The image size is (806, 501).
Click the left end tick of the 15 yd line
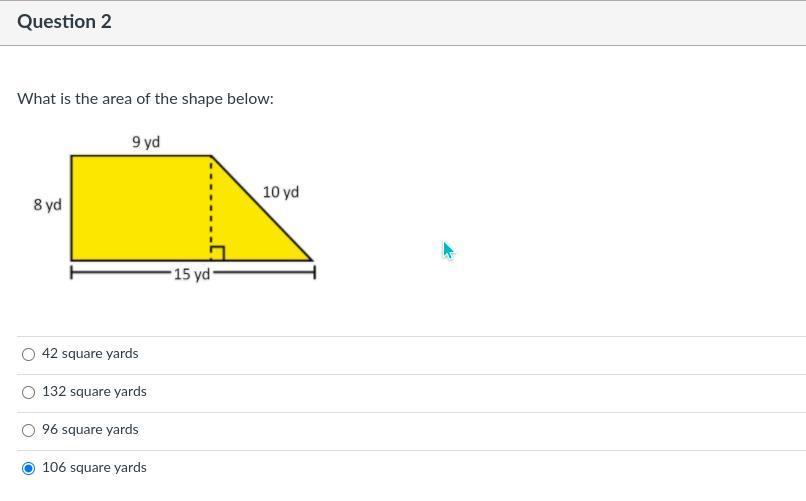point(71,271)
